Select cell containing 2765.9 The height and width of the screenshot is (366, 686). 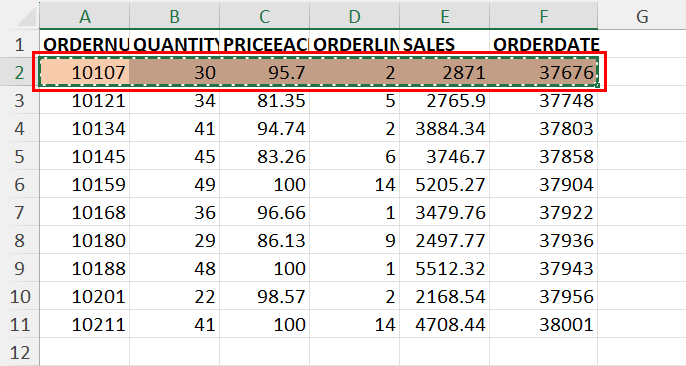pos(444,100)
